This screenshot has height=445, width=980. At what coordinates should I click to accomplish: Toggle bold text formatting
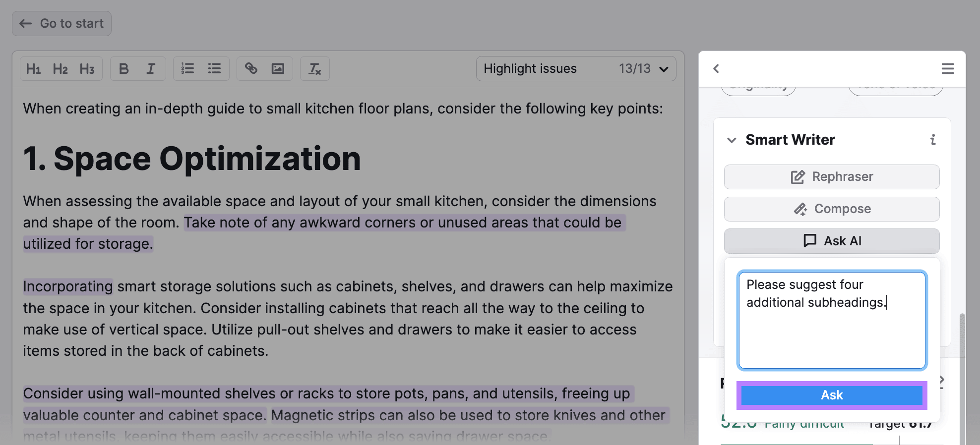coord(124,69)
